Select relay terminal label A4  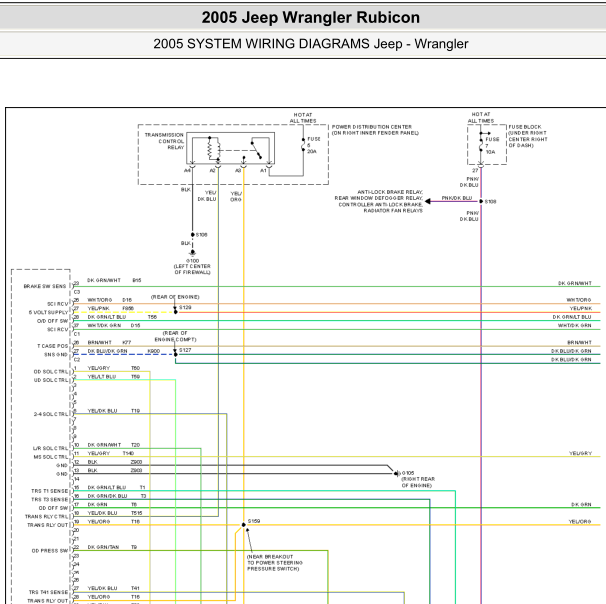pos(187,170)
